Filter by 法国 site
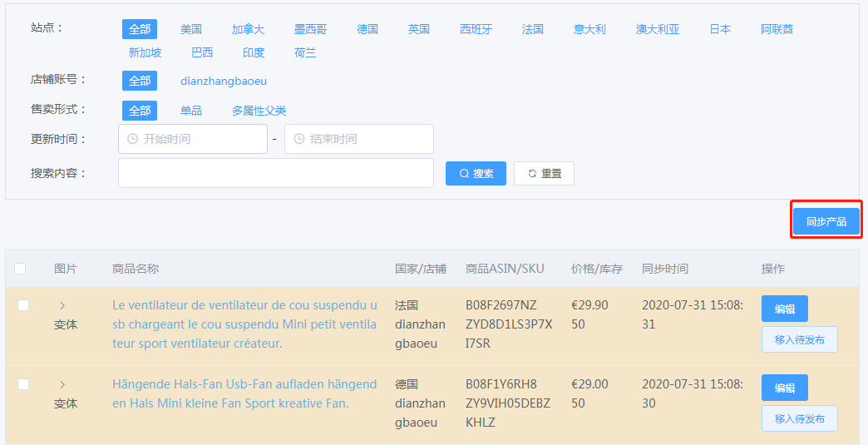Screen dimensions: 868x445 pos(533,29)
